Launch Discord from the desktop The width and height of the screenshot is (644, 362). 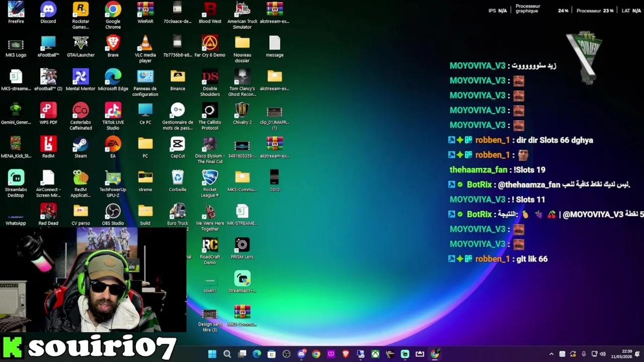tap(48, 13)
